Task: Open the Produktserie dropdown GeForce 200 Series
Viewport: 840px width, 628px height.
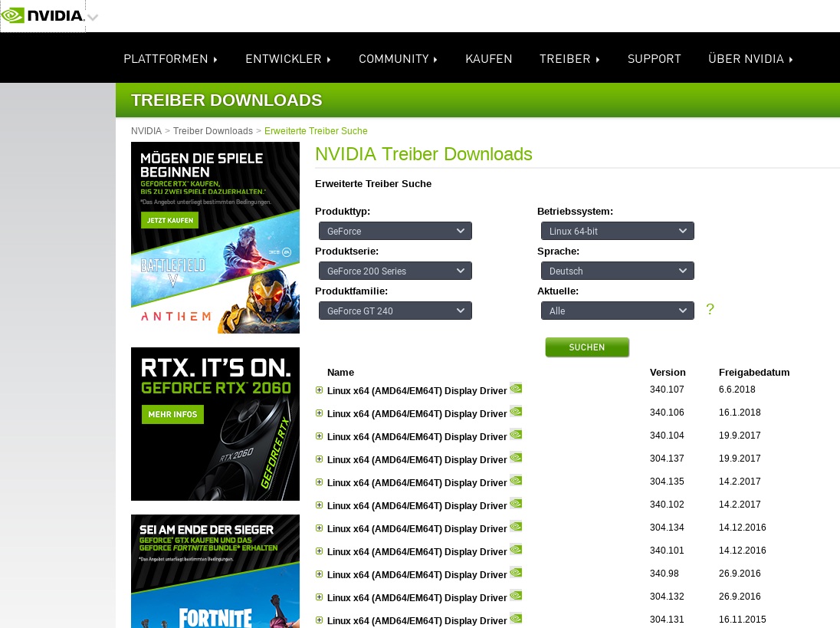Action: [395, 271]
